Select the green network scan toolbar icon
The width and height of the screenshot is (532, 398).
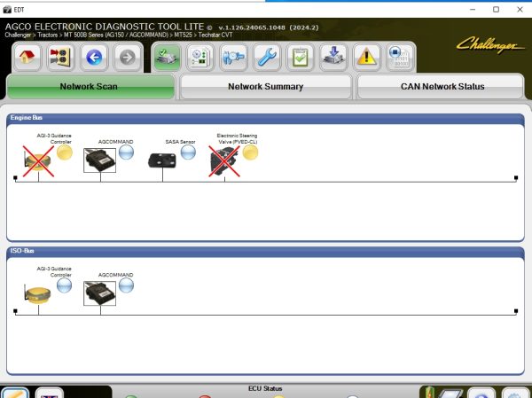click(166, 58)
